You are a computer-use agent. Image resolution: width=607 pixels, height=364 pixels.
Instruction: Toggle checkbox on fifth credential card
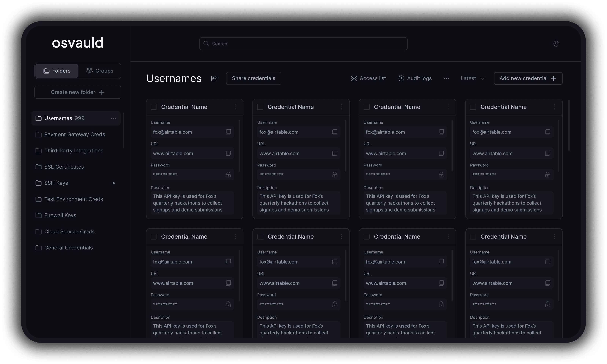click(x=153, y=236)
